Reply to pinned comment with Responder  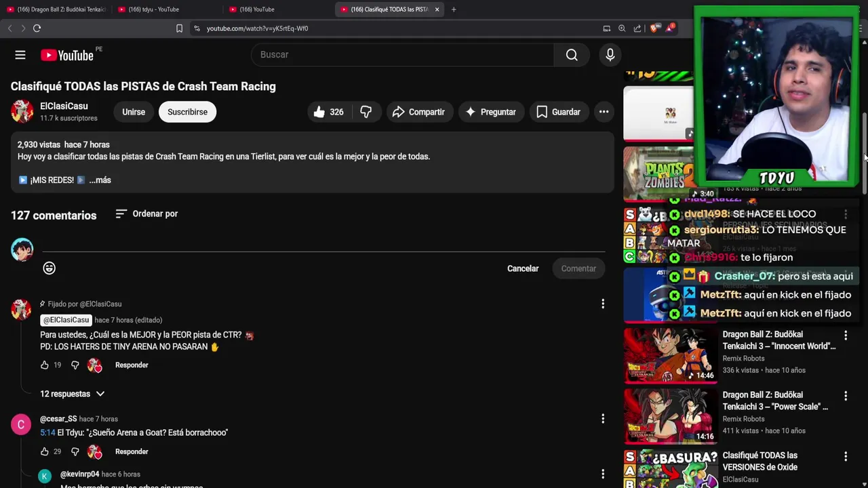click(132, 365)
